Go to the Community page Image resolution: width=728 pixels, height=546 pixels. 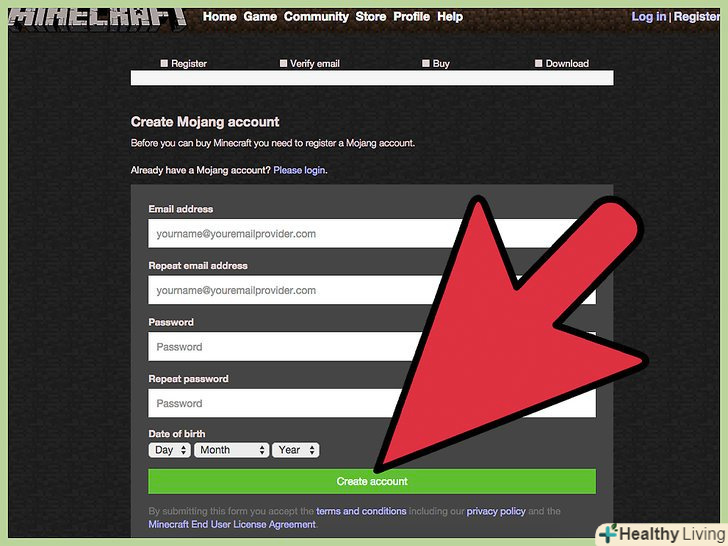[x=316, y=17]
